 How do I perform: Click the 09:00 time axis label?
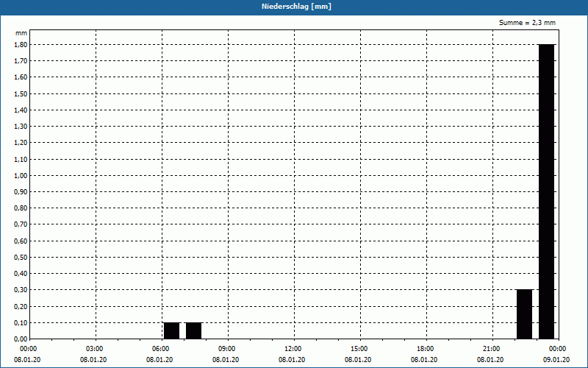coord(227,349)
